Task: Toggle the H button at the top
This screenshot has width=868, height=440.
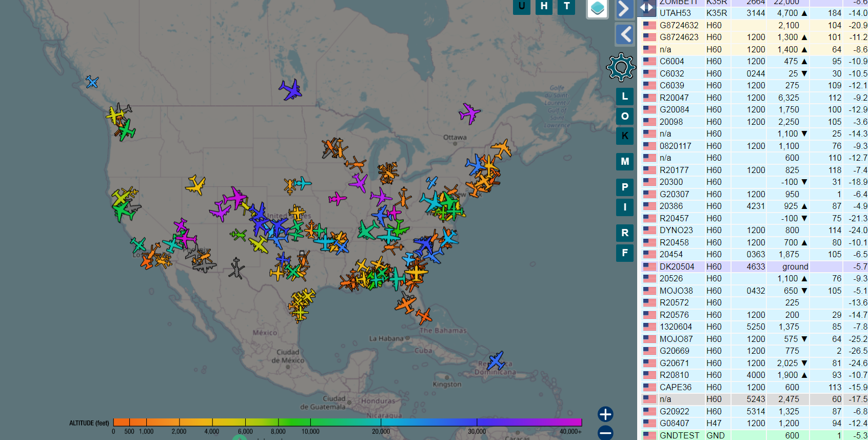Action: pyautogui.click(x=544, y=6)
